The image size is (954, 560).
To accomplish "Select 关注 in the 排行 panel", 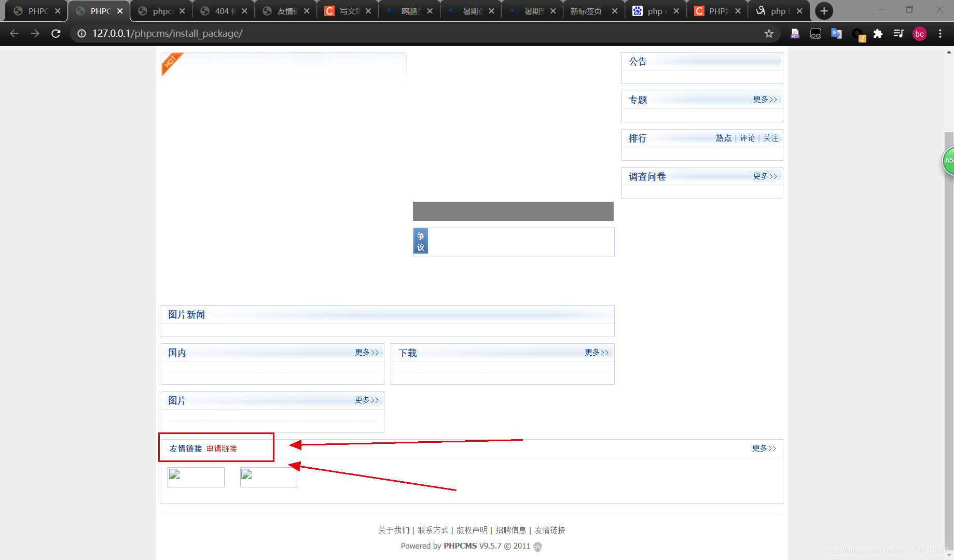I will click(771, 138).
